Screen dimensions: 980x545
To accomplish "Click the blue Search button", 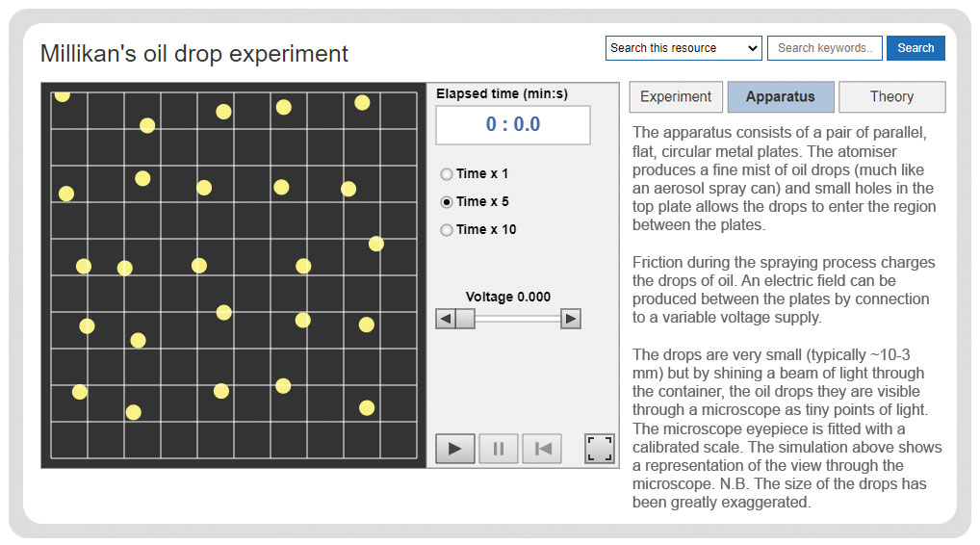I will tap(916, 48).
